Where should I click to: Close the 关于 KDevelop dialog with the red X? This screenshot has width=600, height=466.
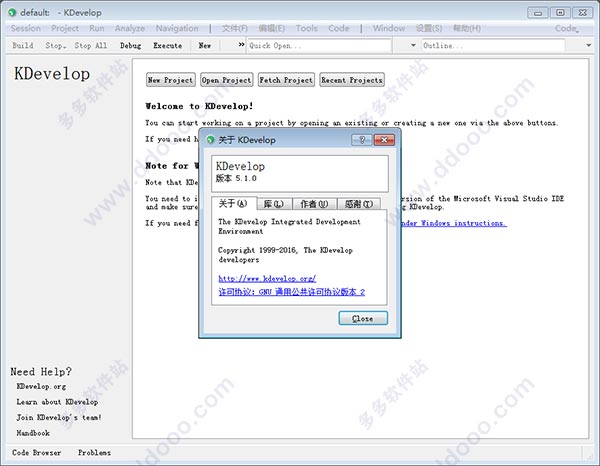pos(384,140)
